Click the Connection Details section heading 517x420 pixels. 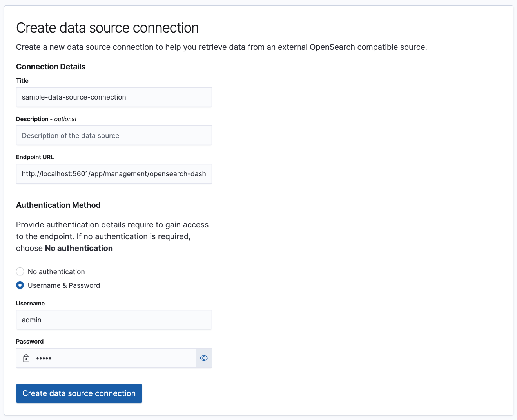click(51, 67)
